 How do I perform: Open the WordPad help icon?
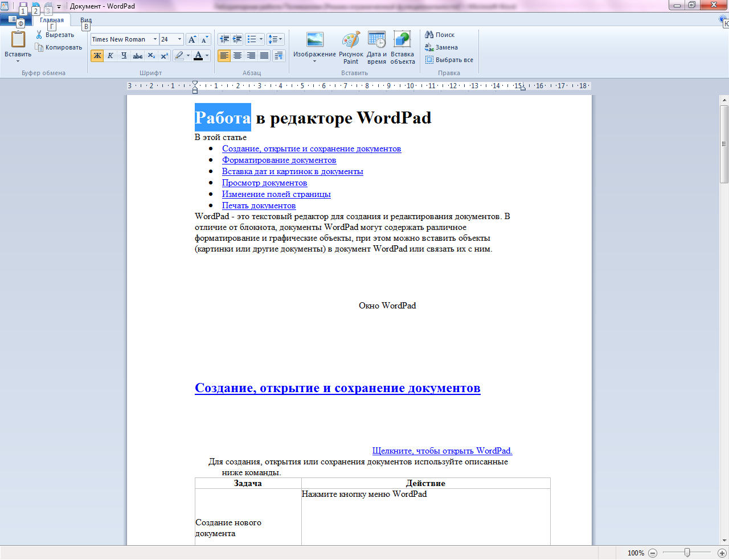tap(723, 19)
